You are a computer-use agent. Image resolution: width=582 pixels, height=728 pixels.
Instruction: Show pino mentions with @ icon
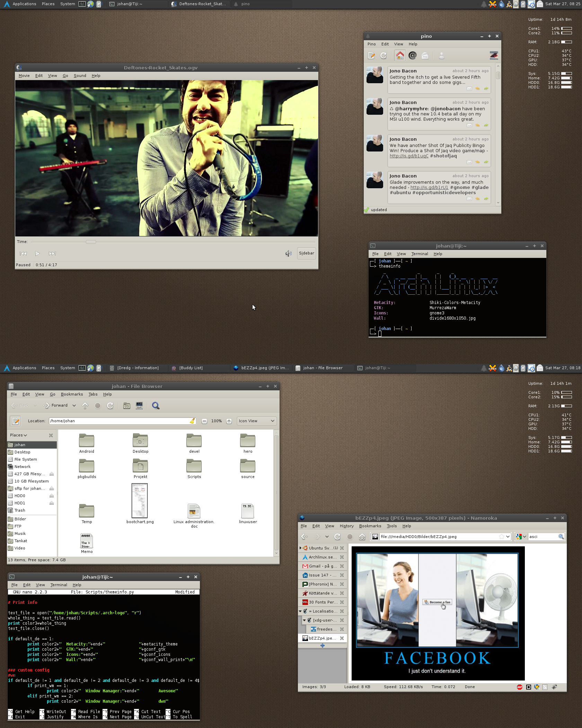coord(412,55)
